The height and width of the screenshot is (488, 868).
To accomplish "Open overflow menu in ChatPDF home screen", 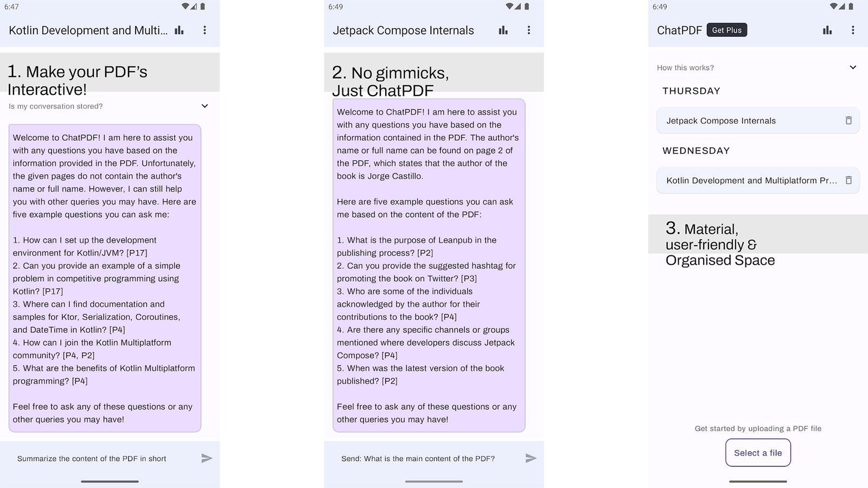I will tap(853, 30).
